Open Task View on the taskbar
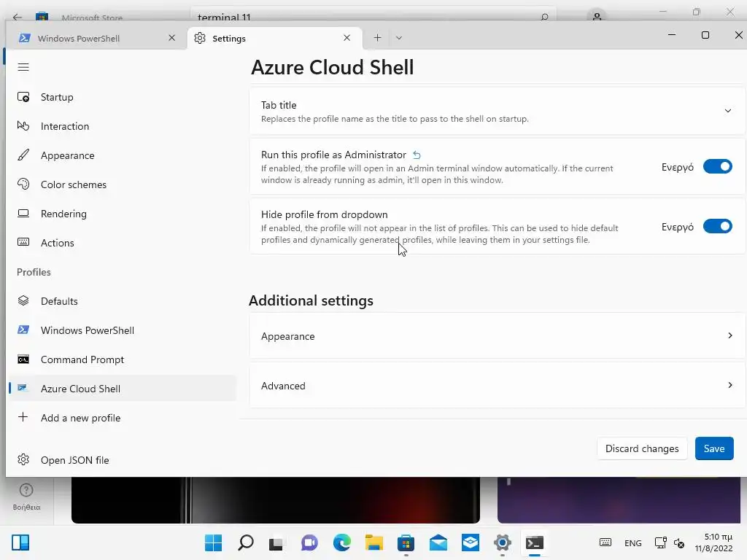Viewport: 747px width, 560px height. tap(276, 542)
